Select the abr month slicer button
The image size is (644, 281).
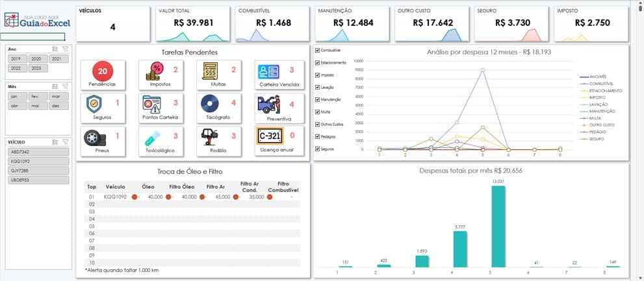point(18,105)
